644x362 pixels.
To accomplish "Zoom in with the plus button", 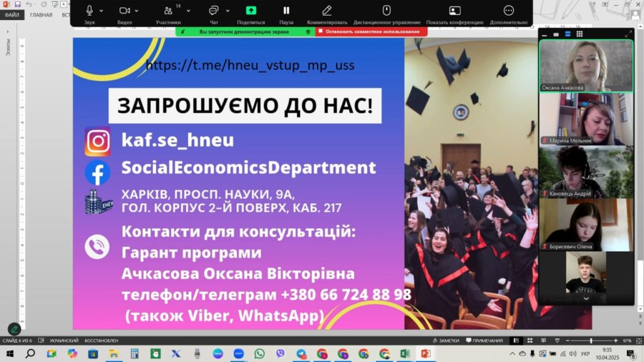I will tap(616, 341).
